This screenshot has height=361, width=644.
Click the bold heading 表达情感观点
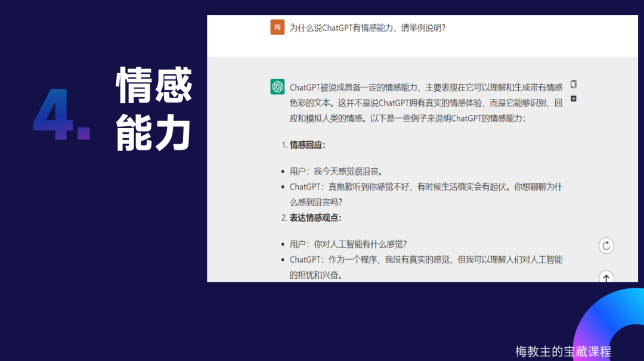tap(315, 218)
